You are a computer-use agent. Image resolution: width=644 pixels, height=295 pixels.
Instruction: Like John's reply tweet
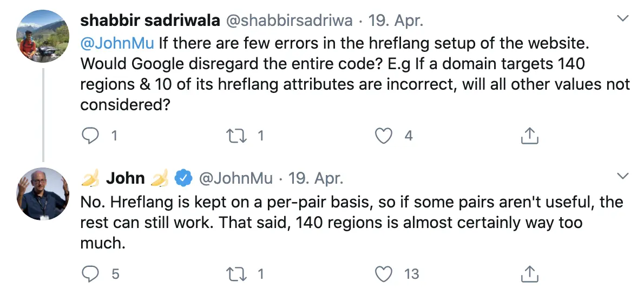[384, 274]
